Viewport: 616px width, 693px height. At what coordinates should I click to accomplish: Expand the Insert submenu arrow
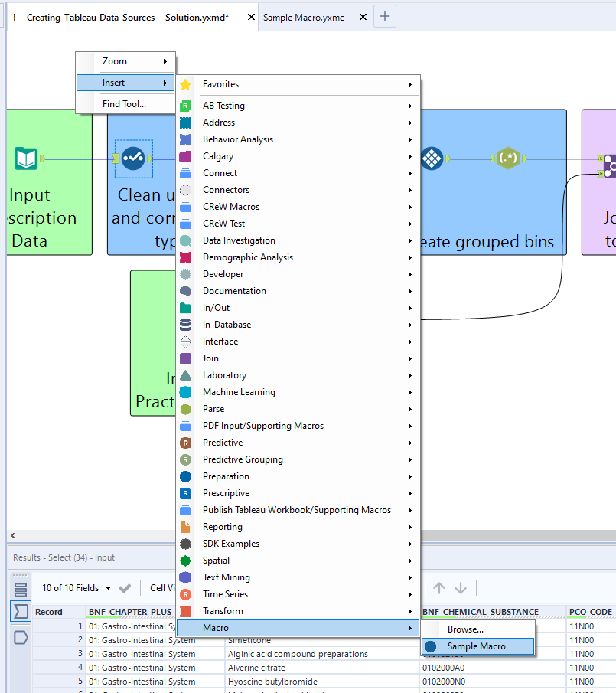(x=165, y=83)
